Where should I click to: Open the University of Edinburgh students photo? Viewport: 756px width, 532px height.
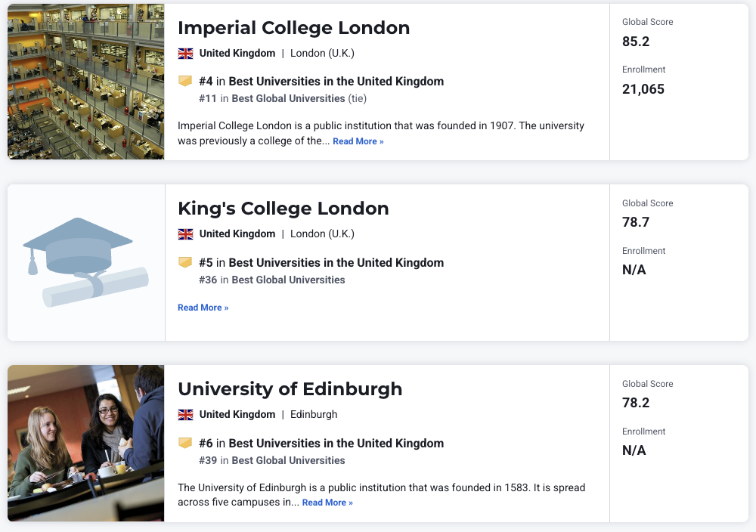click(85, 443)
